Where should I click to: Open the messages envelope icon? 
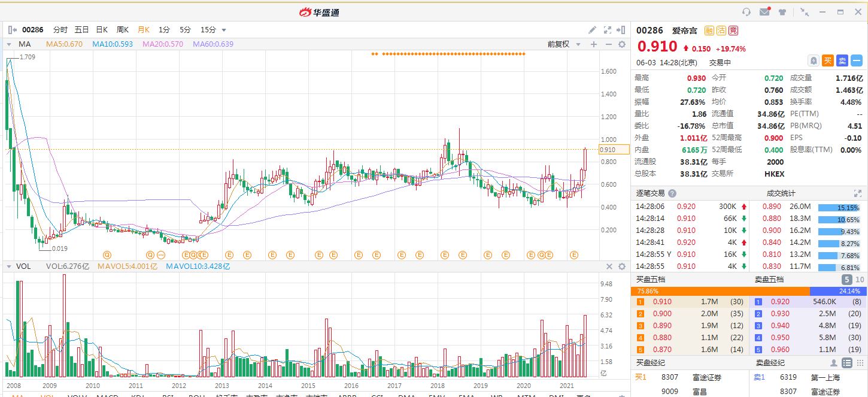click(x=764, y=12)
